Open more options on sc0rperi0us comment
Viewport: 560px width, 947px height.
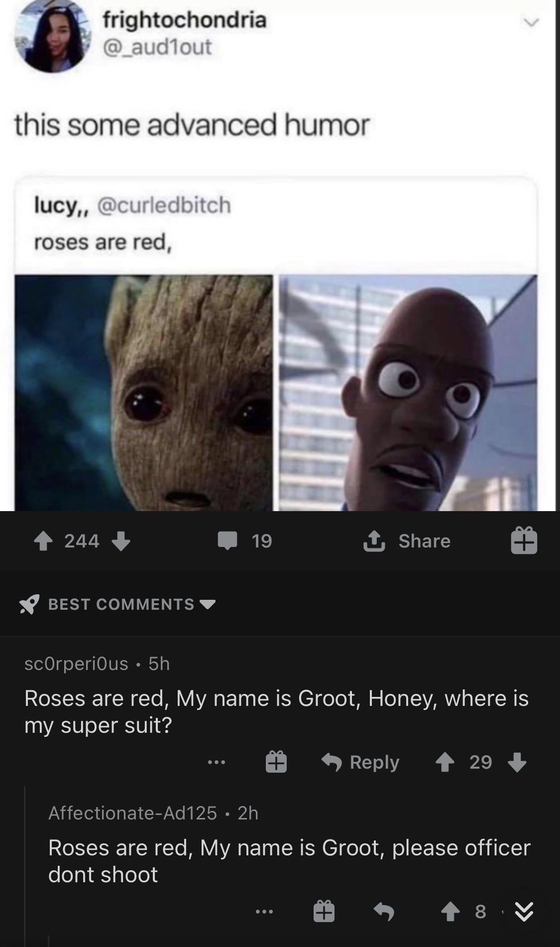click(x=217, y=762)
